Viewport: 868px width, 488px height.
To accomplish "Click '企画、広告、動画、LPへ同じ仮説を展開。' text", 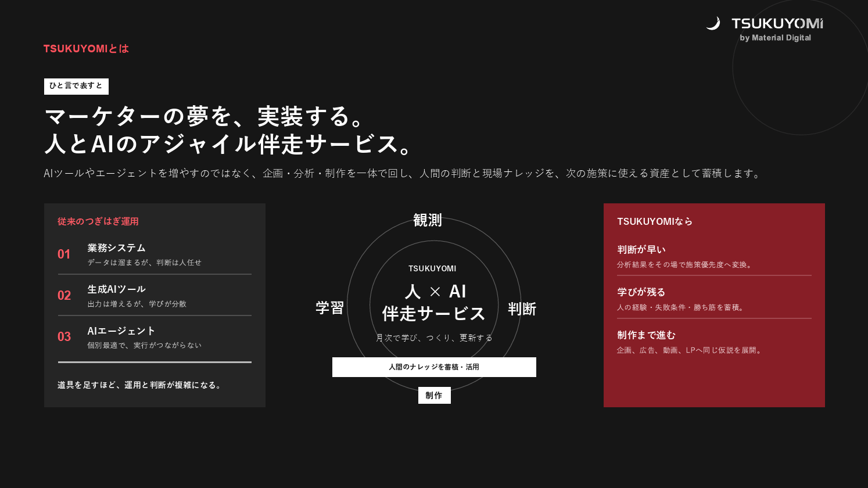I will point(690,350).
